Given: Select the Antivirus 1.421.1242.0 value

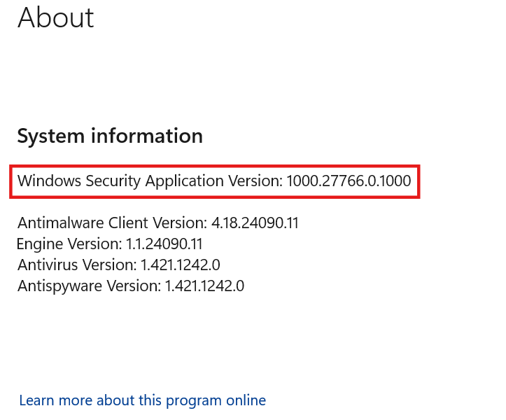Looking at the screenshot, I should 181,265.
